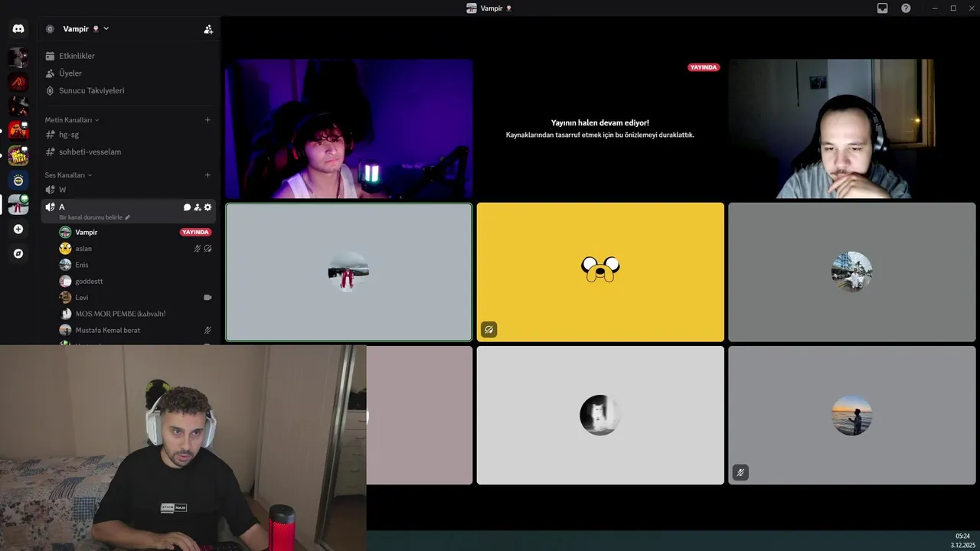Click Mustafa Kemal berat's muted mic icon

tap(207, 331)
